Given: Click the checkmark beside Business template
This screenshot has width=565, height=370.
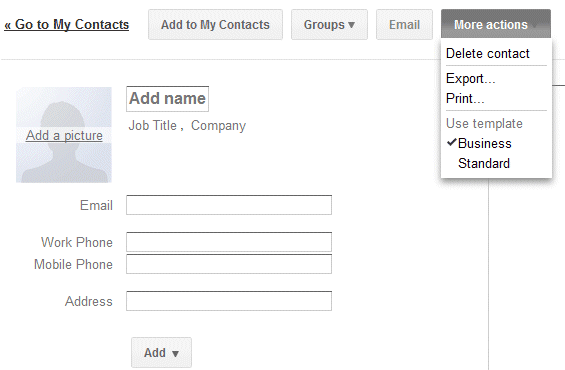Looking at the screenshot, I should [451, 143].
